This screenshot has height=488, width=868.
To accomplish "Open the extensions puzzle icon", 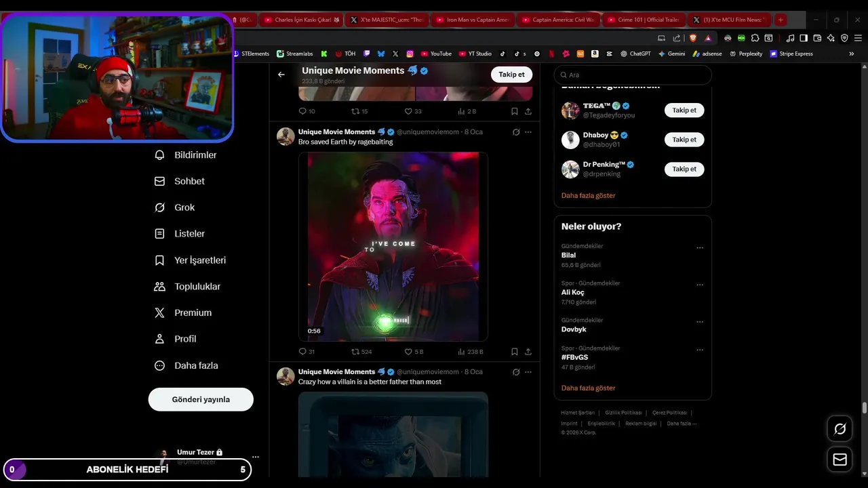I will [755, 38].
